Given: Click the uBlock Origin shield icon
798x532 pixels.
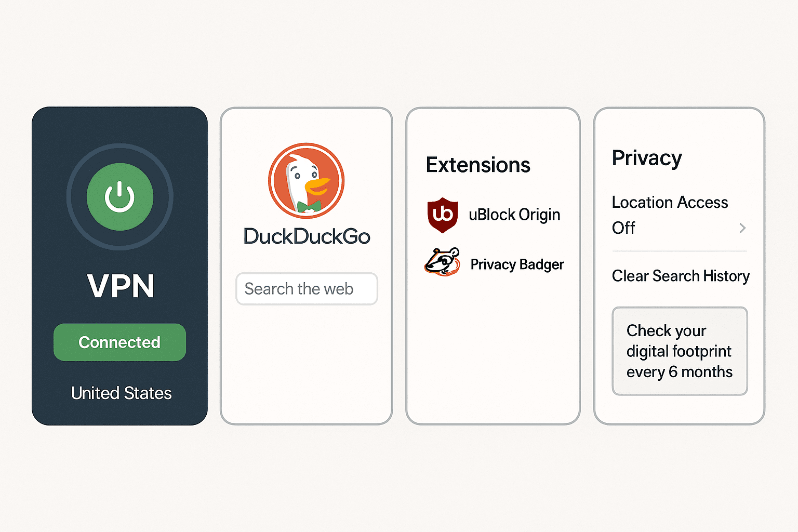Looking at the screenshot, I should tap(443, 215).
